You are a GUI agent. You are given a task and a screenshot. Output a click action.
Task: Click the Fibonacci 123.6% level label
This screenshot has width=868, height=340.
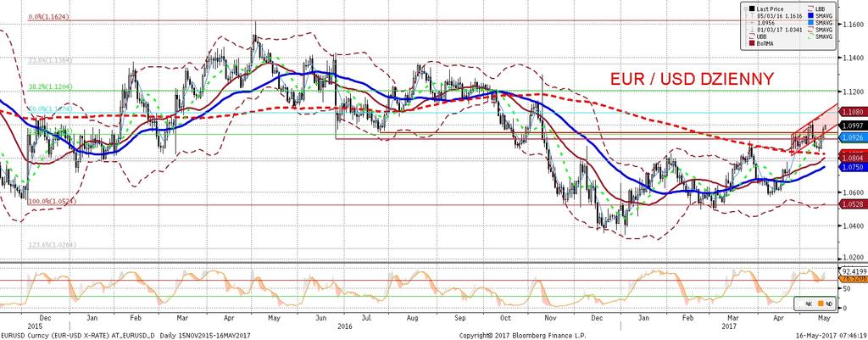click(x=52, y=244)
